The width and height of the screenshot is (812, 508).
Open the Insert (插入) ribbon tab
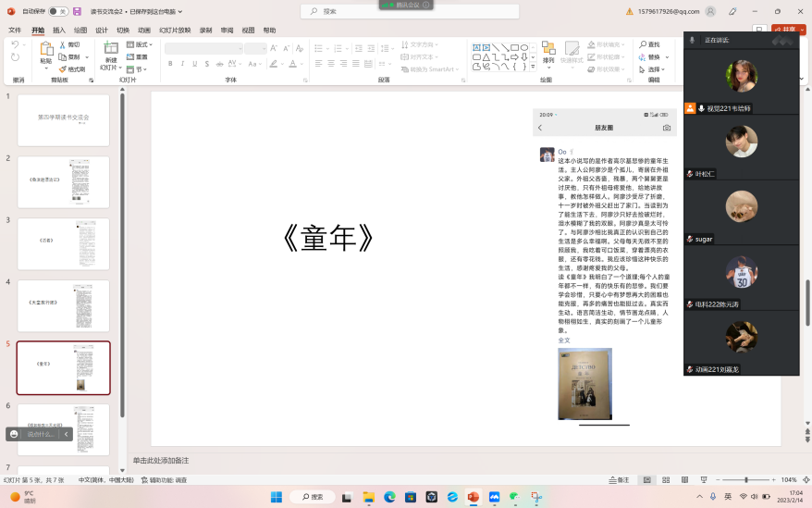[x=59, y=30]
